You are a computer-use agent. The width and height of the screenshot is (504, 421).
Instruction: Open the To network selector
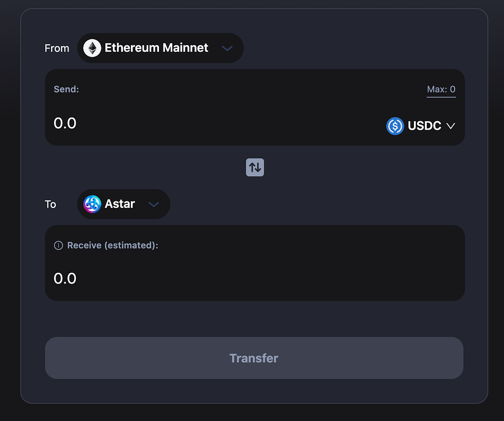pyautogui.click(x=124, y=204)
